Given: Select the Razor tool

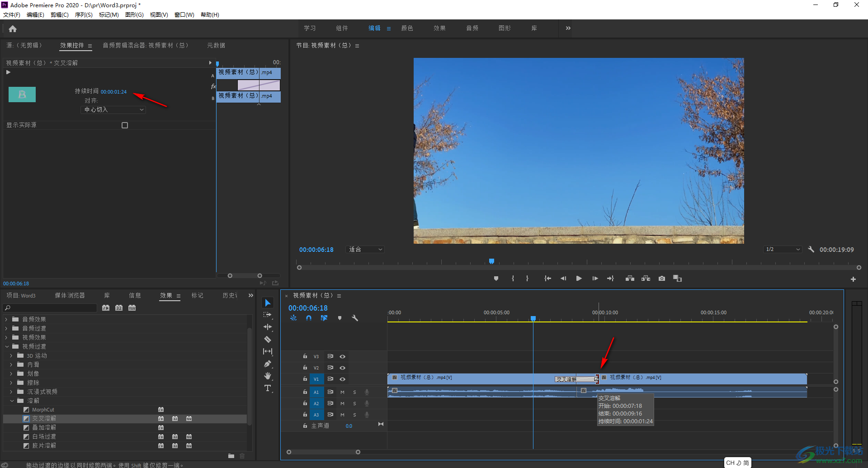Looking at the screenshot, I should point(268,339).
